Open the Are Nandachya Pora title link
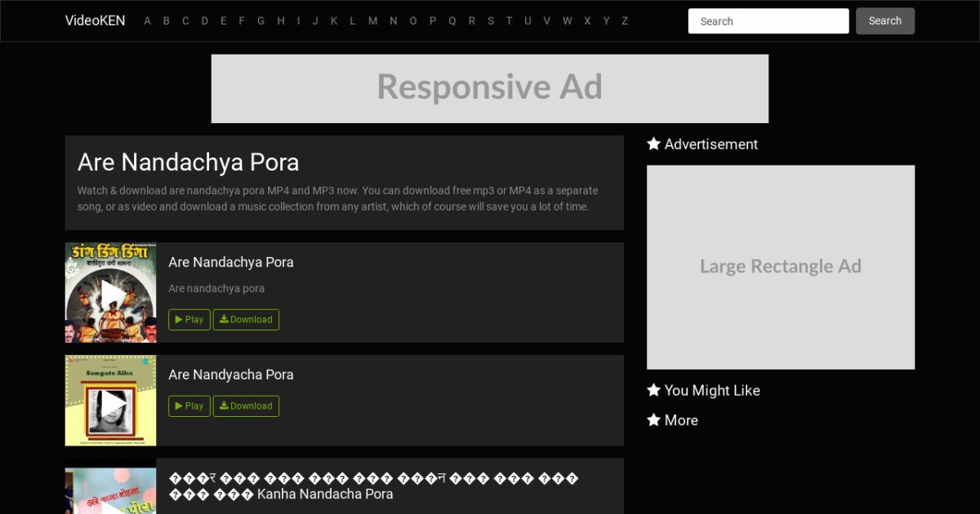Image resolution: width=980 pixels, height=514 pixels. (x=230, y=262)
